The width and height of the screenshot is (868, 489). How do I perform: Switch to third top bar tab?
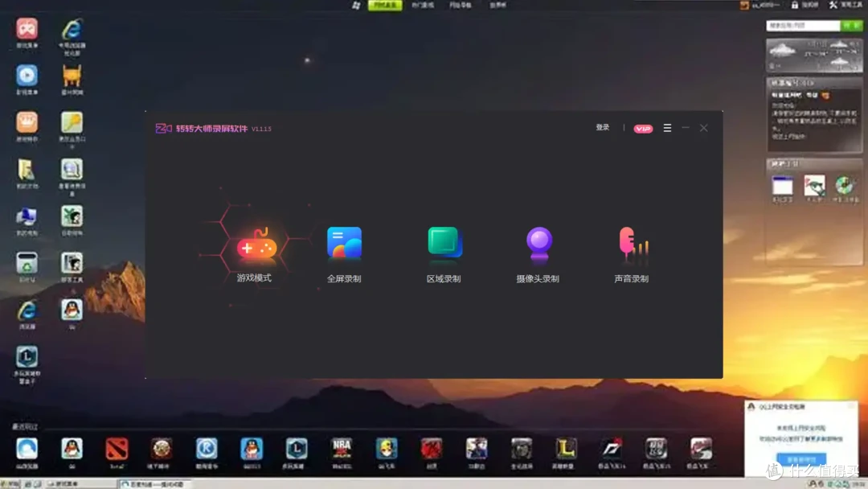(461, 5)
